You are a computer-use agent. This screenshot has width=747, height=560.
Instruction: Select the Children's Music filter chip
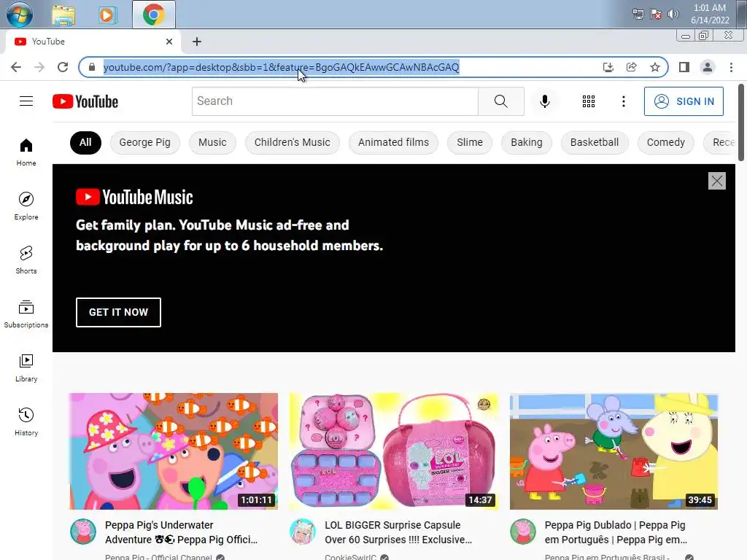[292, 142]
